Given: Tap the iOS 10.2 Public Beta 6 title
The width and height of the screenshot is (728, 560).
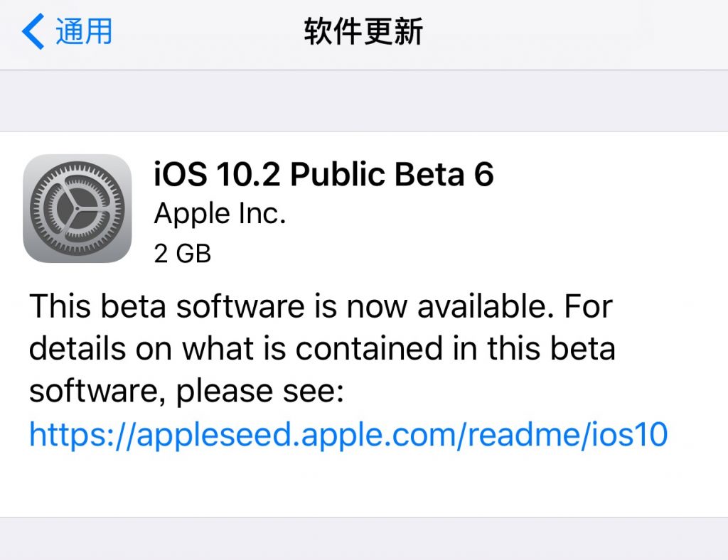Looking at the screenshot, I should click(x=323, y=173).
